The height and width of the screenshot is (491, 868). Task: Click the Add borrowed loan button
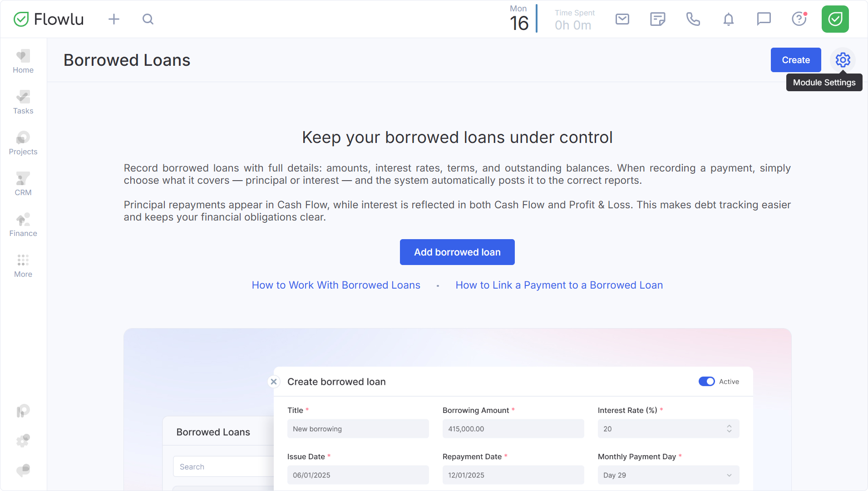tap(457, 252)
